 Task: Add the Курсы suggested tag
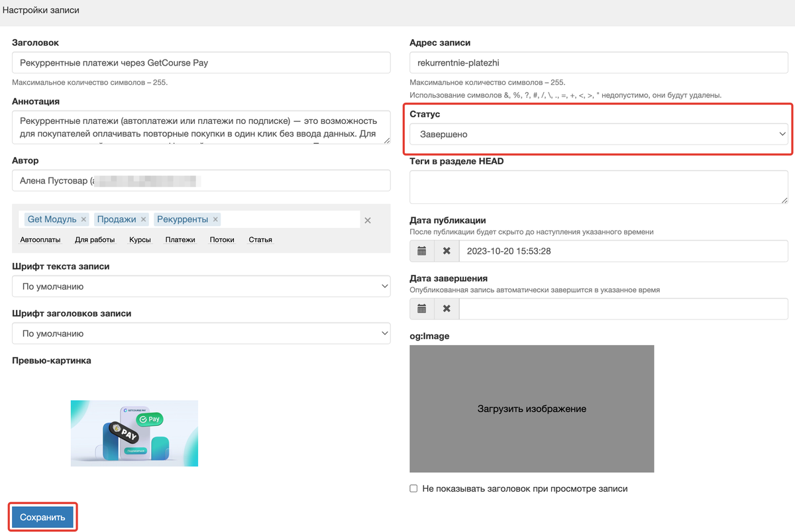point(140,240)
